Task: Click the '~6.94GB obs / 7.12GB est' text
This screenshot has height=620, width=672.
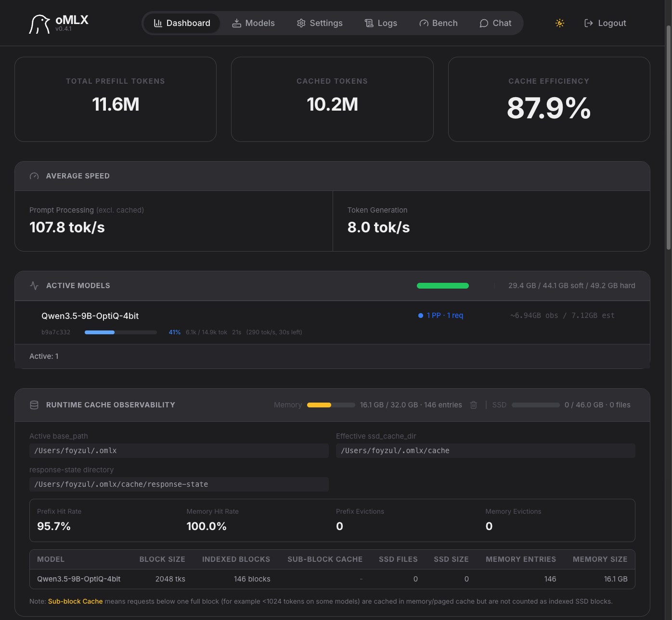Action: (x=562, y=316)
